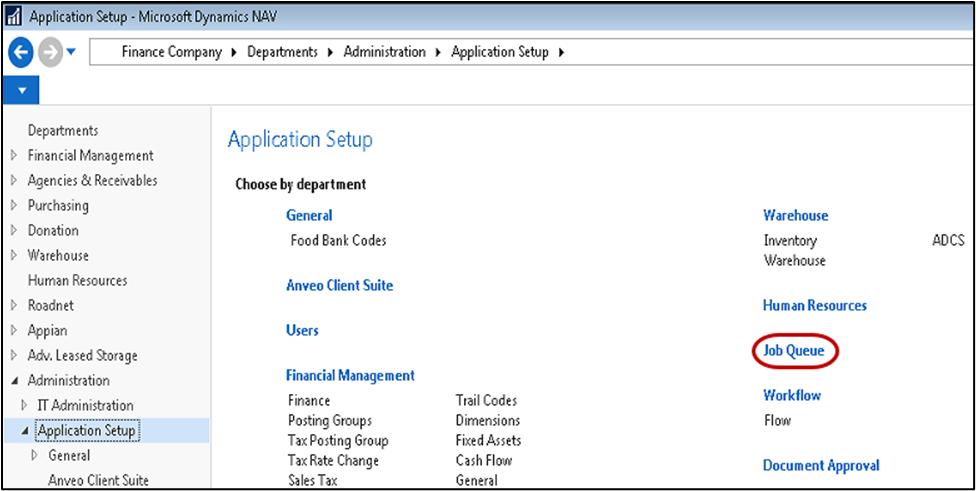
Task: Open Trail Codes
Action: pos(486,401)
